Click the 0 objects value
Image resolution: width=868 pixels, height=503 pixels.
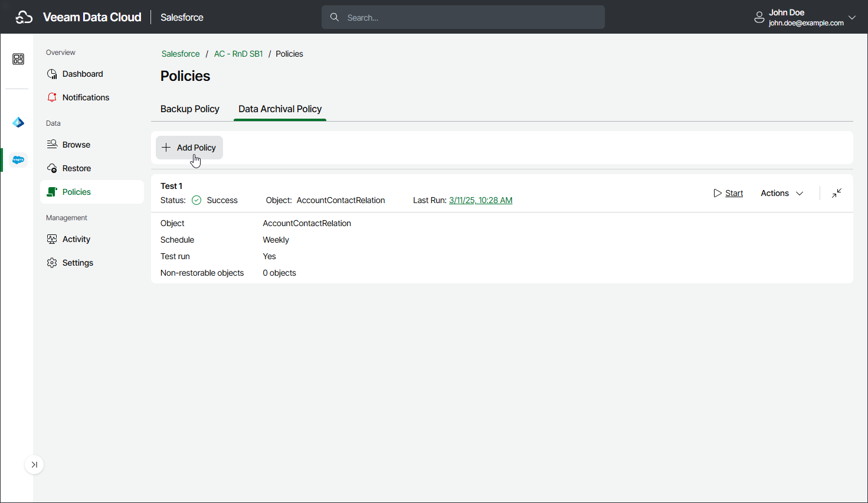pyautogui.click(x=279, y=273)
